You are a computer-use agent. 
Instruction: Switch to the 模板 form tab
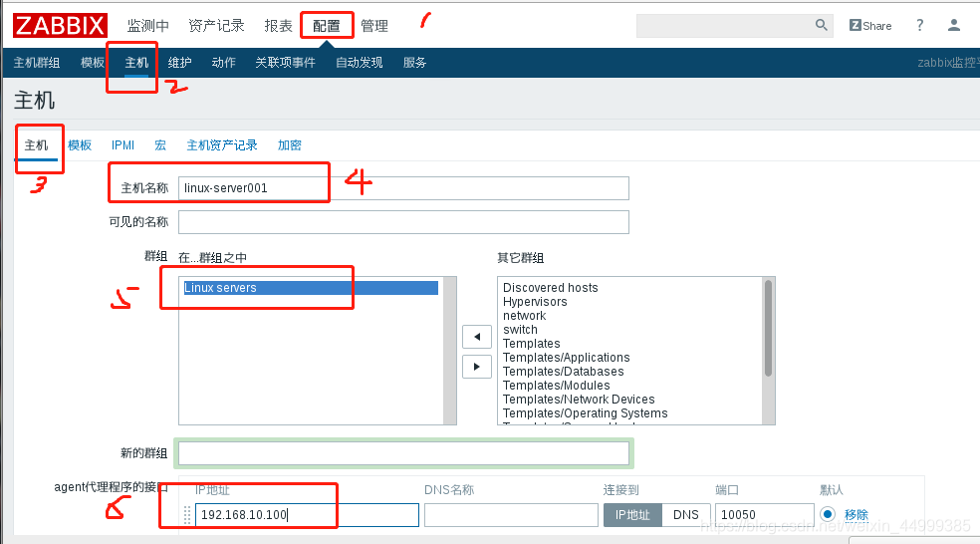(80, 145)
